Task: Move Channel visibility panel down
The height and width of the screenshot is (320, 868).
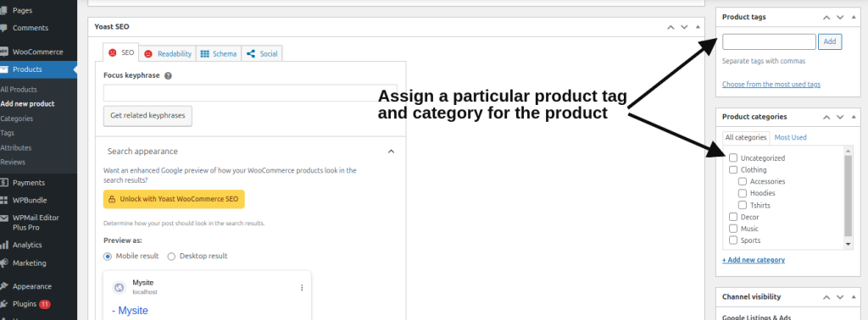Action: (840, 297)
